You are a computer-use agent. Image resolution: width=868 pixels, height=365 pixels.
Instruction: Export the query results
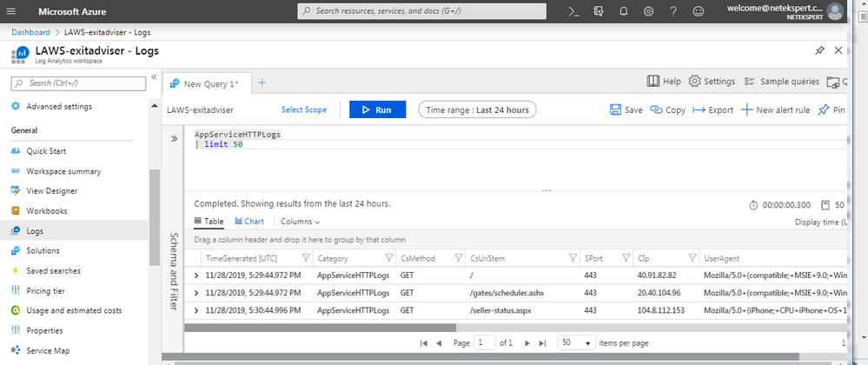tap(713, 109)
